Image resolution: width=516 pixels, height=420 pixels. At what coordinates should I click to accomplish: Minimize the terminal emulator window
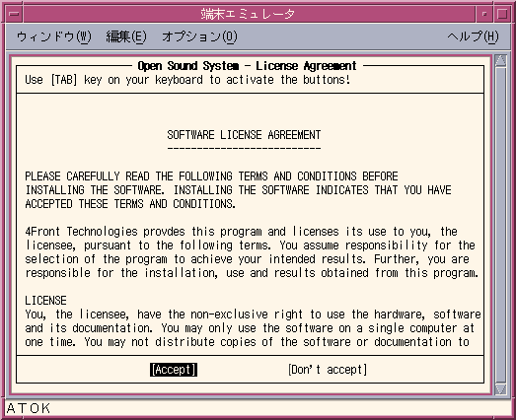pyautogui.click(x=484, y=14)
